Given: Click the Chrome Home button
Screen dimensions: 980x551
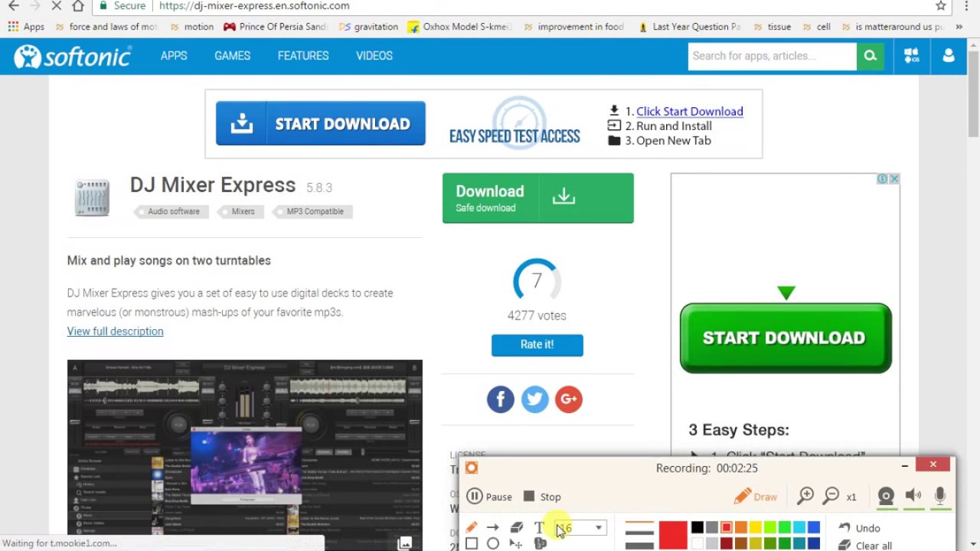Looking at the screenshot, I should coord(78,6).
